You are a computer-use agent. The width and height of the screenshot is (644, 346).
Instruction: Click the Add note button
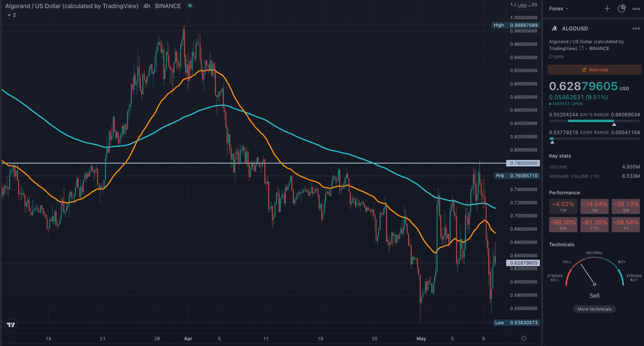coord(594,70)
